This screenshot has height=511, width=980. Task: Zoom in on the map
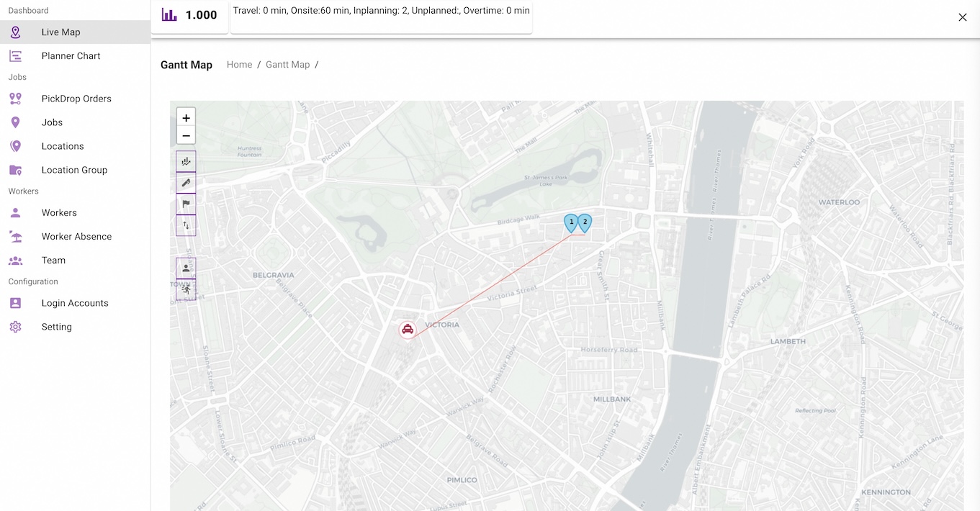(186, 118)
